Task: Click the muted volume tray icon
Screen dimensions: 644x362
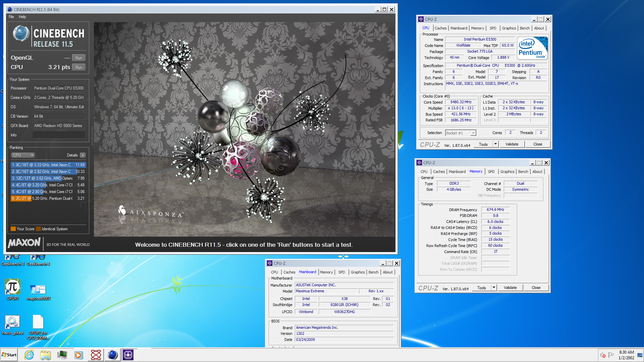Action: point(603,355)
